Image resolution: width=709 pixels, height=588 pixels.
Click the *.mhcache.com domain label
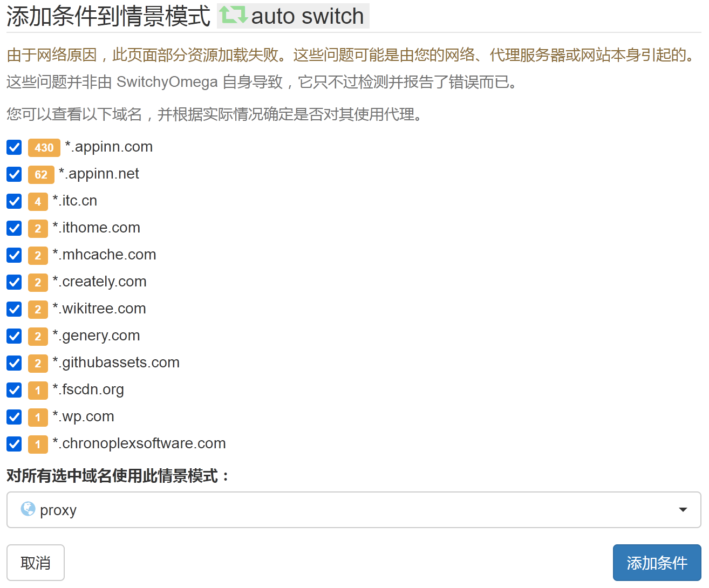click(105, 255)
